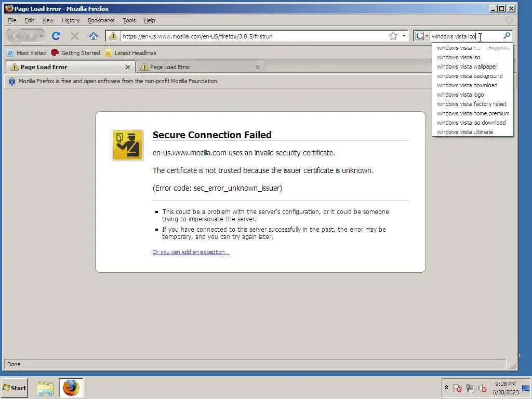Click the muted volume tray icon
532x399 pixels.
tap(482, 388)
